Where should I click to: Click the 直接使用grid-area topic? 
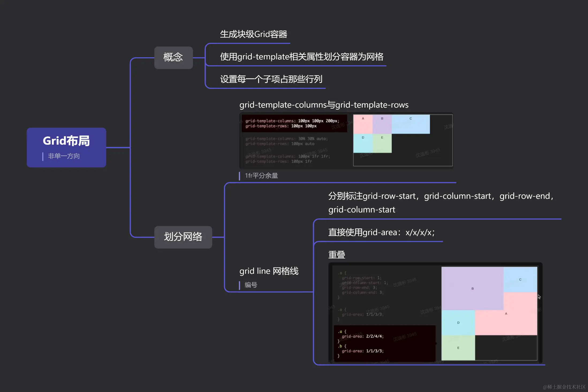click(381, 232)
